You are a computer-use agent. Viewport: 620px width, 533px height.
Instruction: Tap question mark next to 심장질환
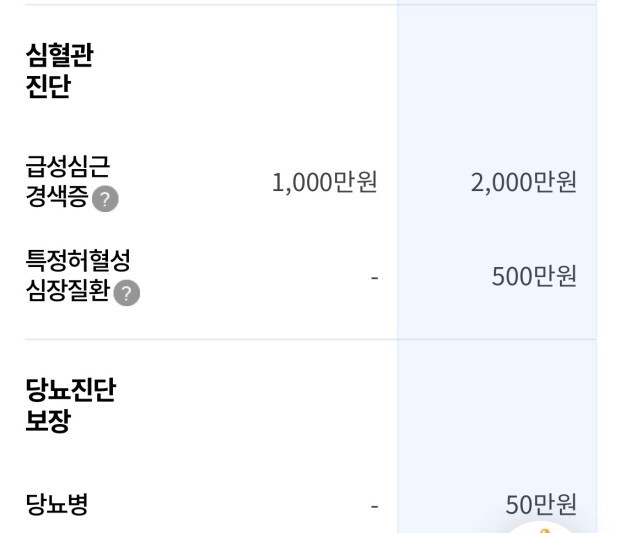[x=126, y=293]
